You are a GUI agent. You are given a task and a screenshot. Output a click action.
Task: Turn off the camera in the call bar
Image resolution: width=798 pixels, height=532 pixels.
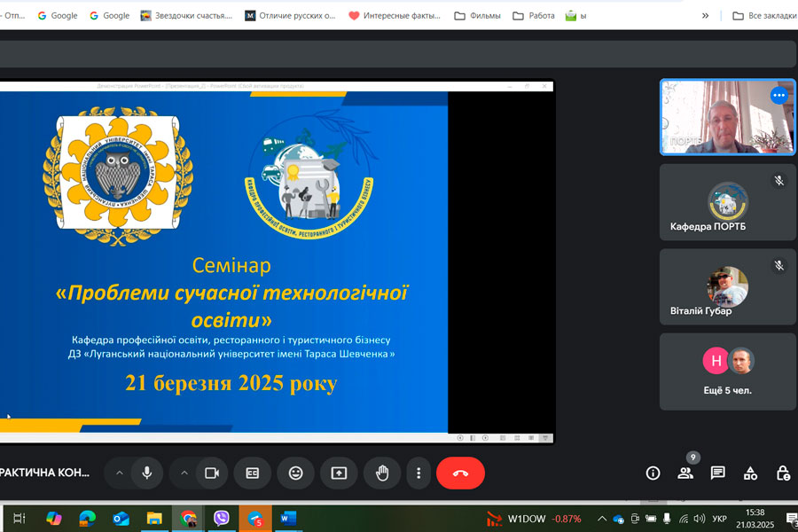click(212, 473)
